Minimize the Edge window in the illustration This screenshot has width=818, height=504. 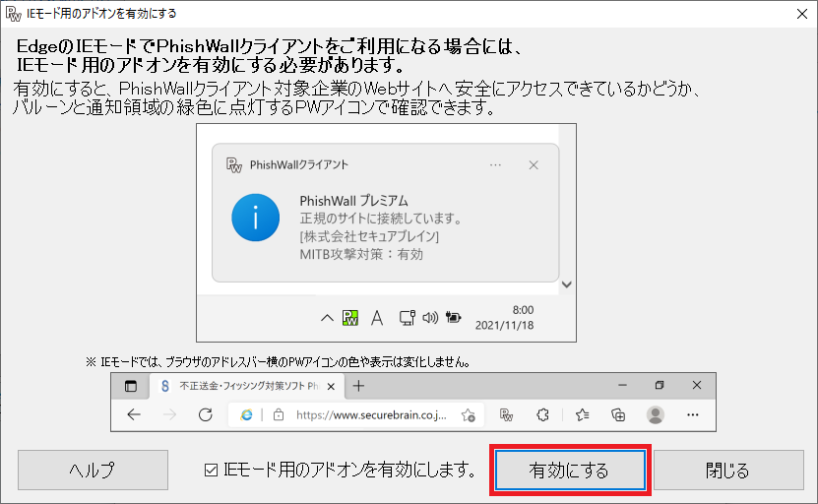click(x=622, y=385)
